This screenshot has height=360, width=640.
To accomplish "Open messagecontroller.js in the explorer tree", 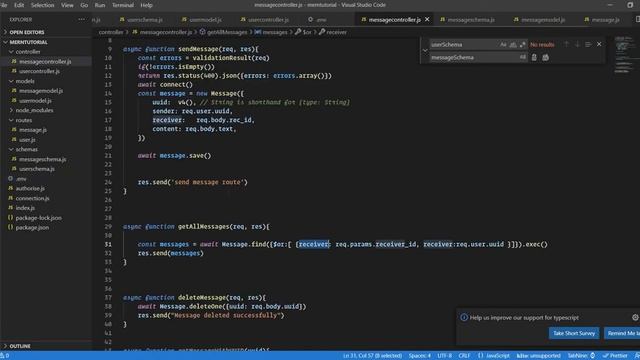I will coord(46,62).
